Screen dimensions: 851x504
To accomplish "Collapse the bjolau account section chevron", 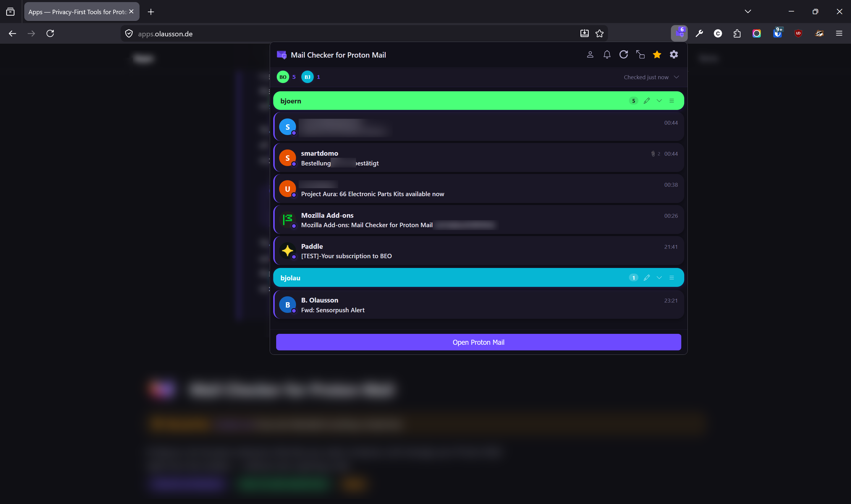I will pyautogui.click(x=659, y=278).
